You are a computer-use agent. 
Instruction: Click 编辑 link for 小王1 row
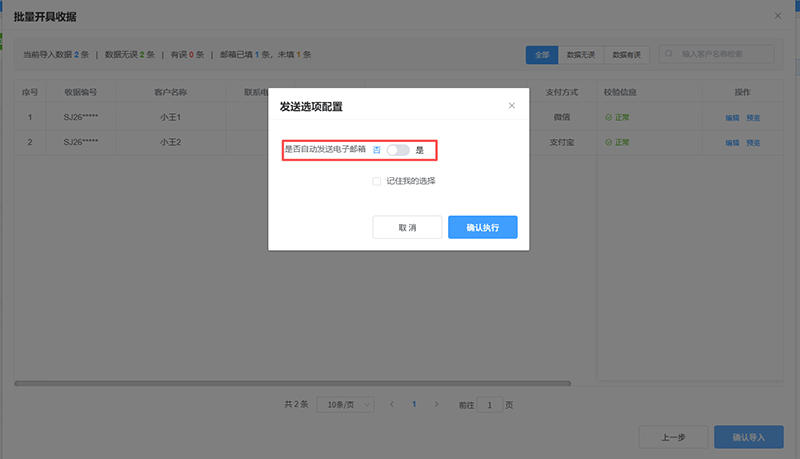click(x=734, y=118)
